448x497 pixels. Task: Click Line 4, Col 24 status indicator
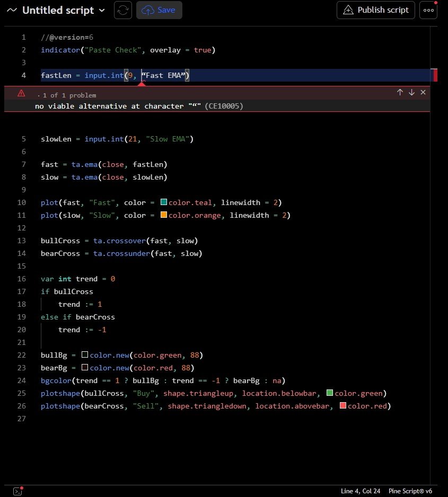[361, 491]
